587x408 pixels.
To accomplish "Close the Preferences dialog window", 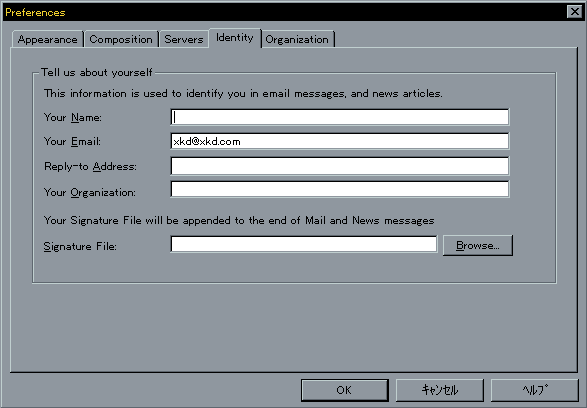I will click(575, 12).
